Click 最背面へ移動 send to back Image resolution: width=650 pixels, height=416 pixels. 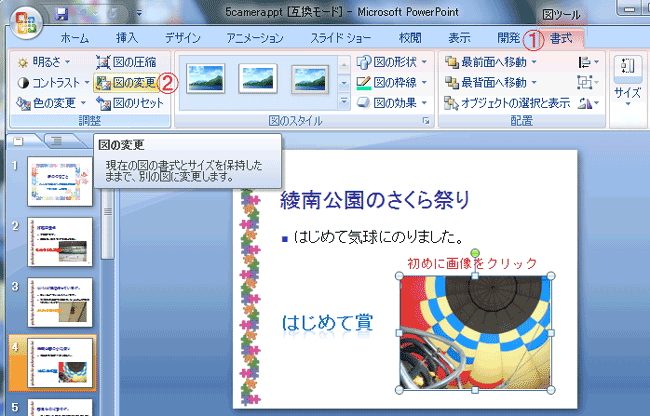click(x=485, y=82)
